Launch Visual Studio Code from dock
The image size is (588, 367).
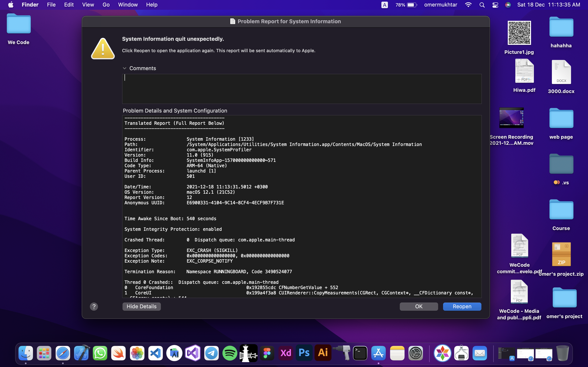tap(156, 353)
